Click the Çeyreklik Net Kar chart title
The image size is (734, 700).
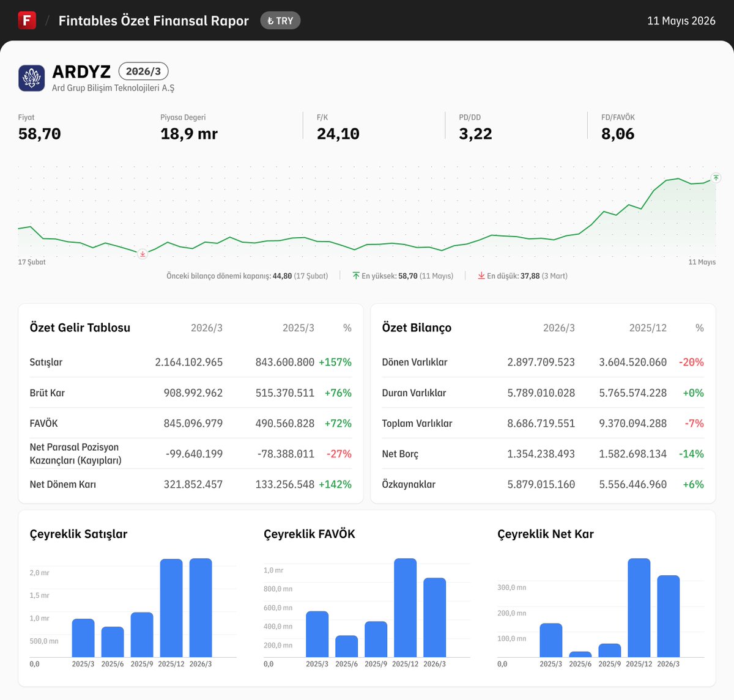[x=546, y=534]
